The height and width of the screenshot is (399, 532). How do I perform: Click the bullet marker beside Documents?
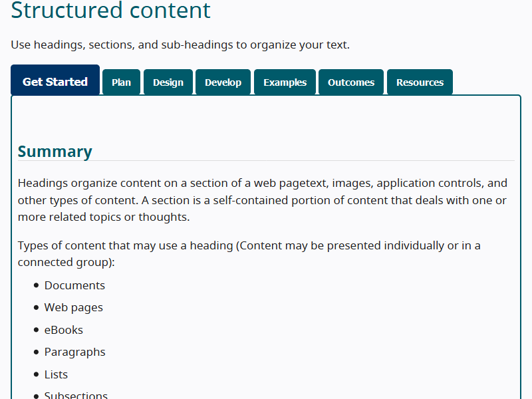point(36,285)
